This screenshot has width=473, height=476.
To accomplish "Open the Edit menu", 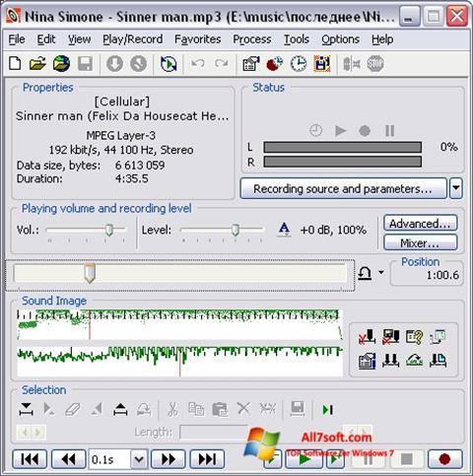I will [46, 39].
